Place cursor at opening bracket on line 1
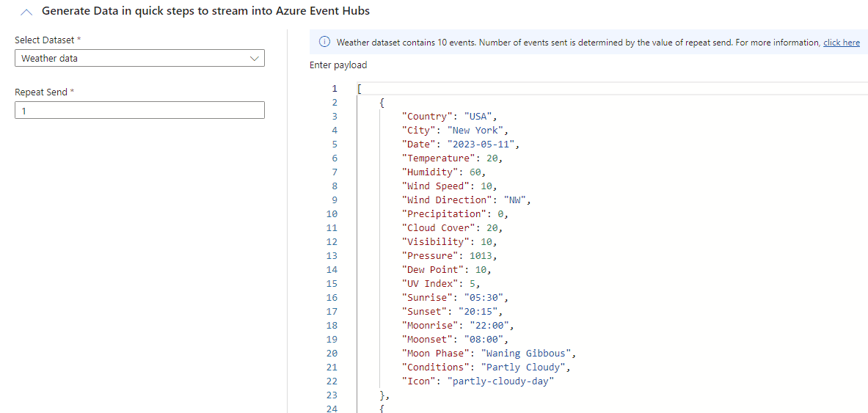 pos(360,89)
